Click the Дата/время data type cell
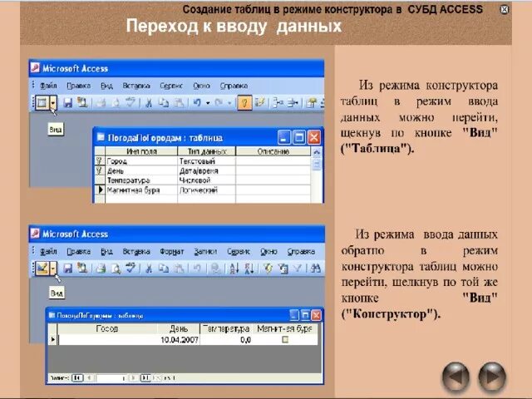 [x=207, y=170]
